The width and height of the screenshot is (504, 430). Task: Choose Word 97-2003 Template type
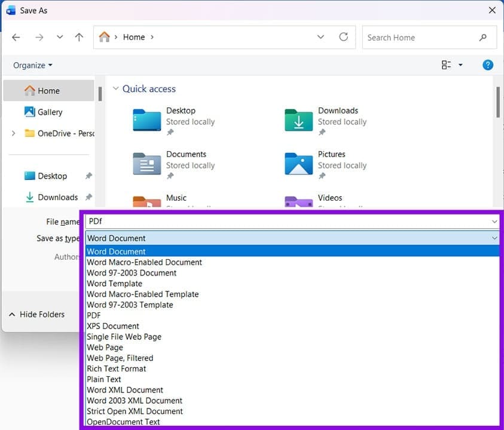(x=292, y=305)
